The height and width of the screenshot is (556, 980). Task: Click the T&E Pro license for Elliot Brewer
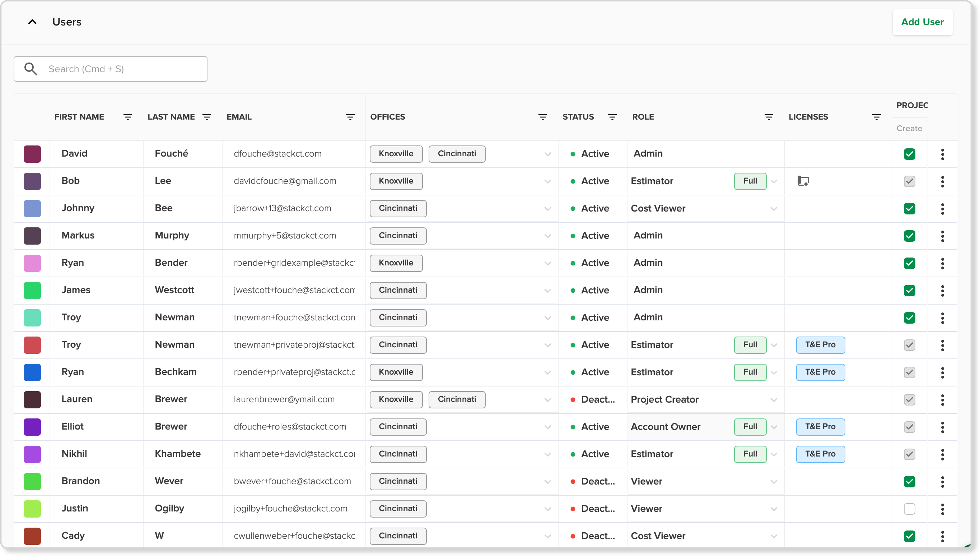pyautogui.click(x=820, y=427)
